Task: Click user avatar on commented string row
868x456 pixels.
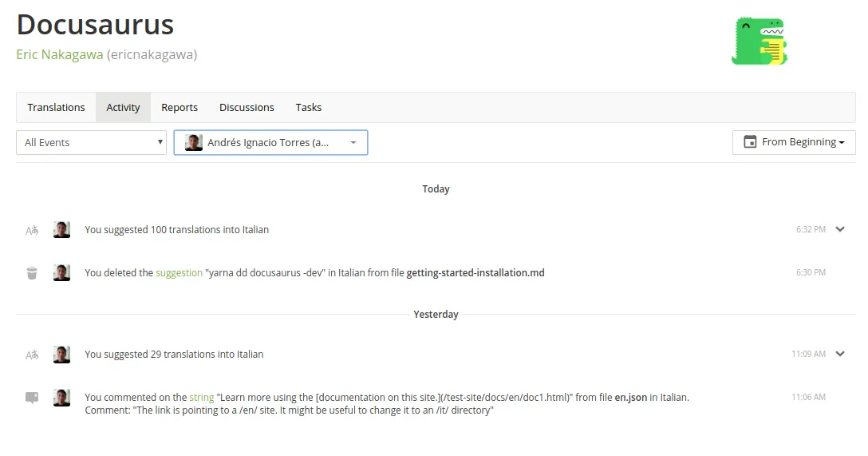Action: [61, 397]
